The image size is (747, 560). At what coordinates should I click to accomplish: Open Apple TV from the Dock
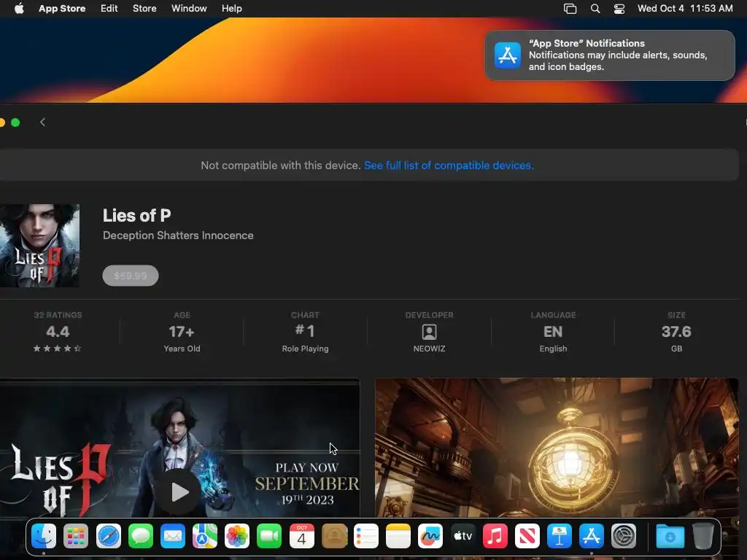(462, 536)
